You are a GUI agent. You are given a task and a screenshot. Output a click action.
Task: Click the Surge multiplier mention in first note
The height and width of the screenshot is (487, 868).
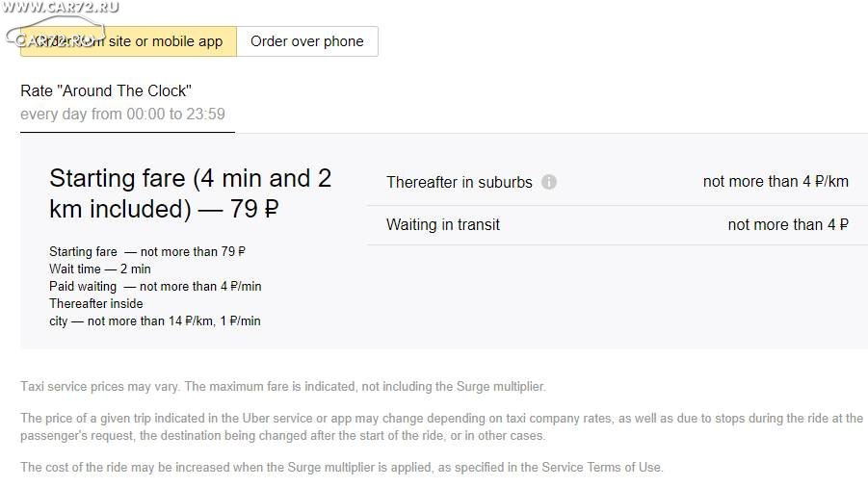point(500,386)
